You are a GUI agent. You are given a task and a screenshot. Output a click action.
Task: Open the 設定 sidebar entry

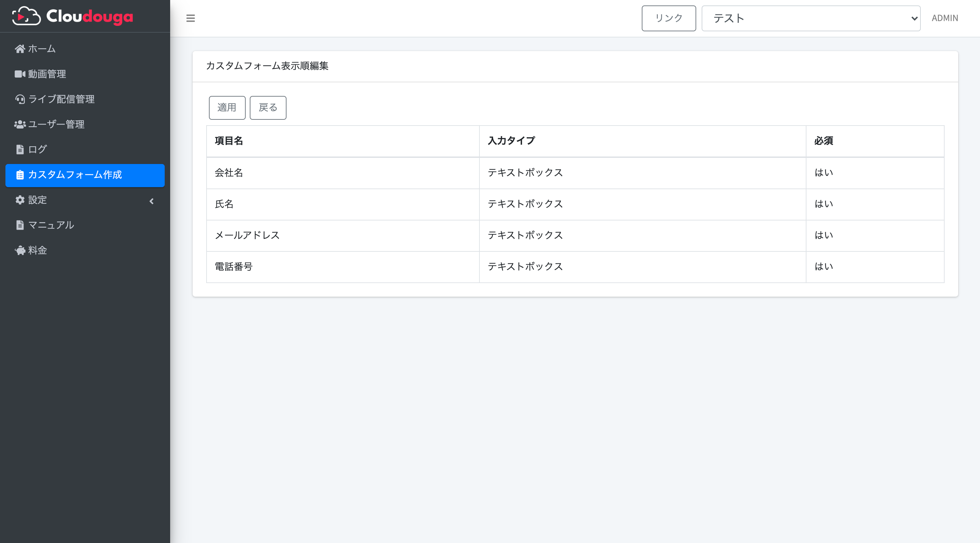[85, 200]
